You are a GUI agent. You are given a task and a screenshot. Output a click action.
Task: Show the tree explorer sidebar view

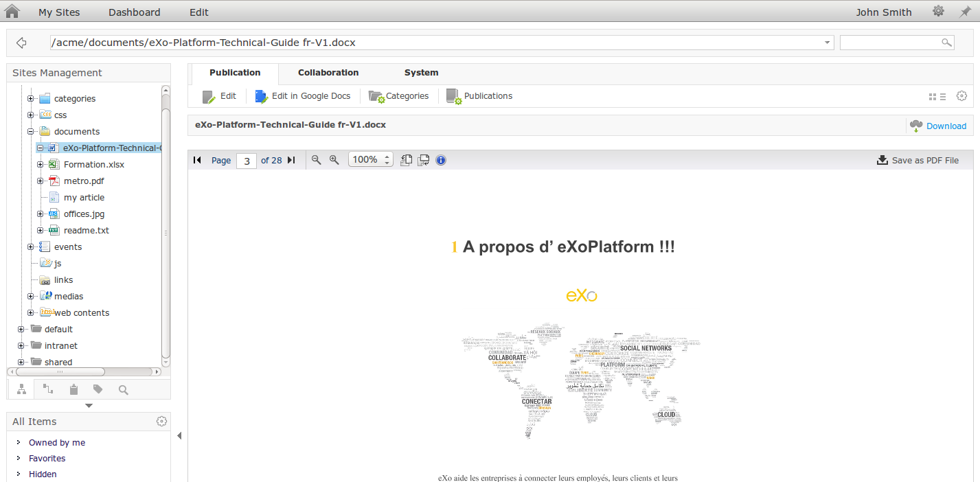pyautogui.click(x=21, y=389)
